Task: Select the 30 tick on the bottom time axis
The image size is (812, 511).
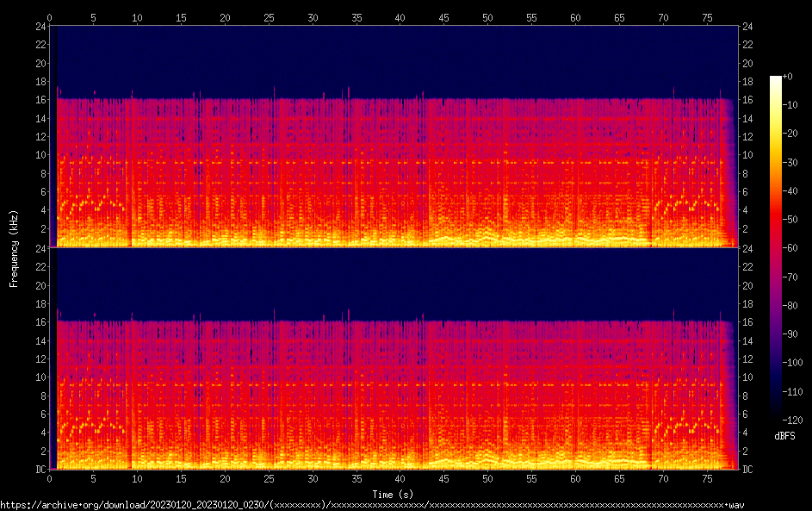Action: tap(313, 479)
